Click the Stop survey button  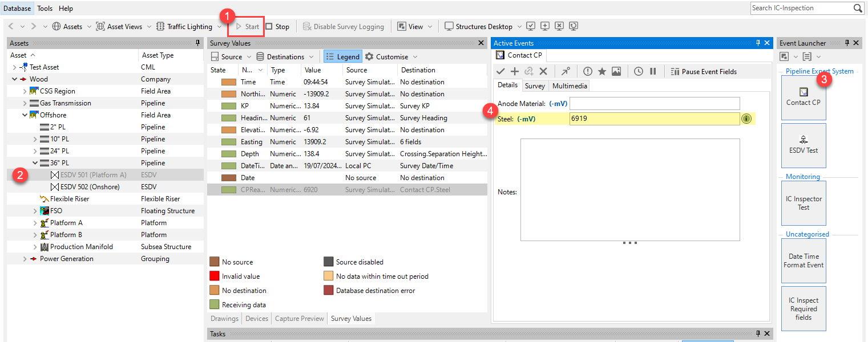point(277,27)
